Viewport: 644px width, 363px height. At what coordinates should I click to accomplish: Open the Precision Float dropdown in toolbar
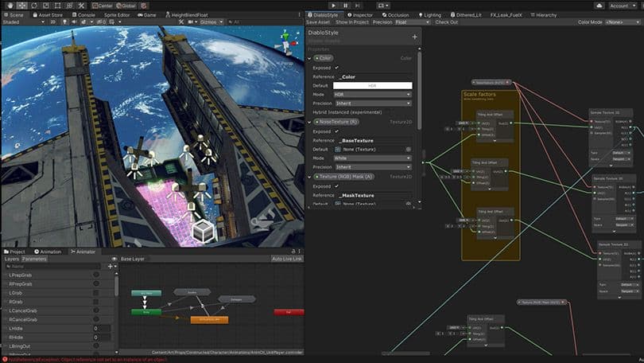coord(411,22)
